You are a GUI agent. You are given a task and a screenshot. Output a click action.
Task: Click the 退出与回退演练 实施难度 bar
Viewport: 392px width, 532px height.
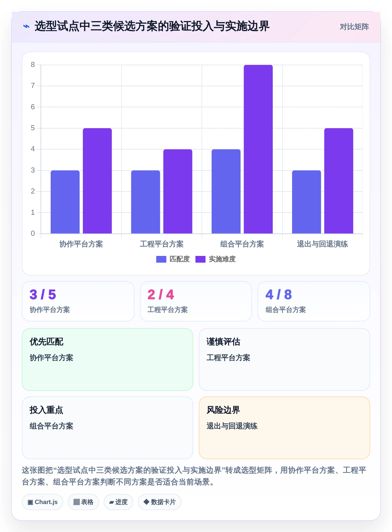point(339,181)
